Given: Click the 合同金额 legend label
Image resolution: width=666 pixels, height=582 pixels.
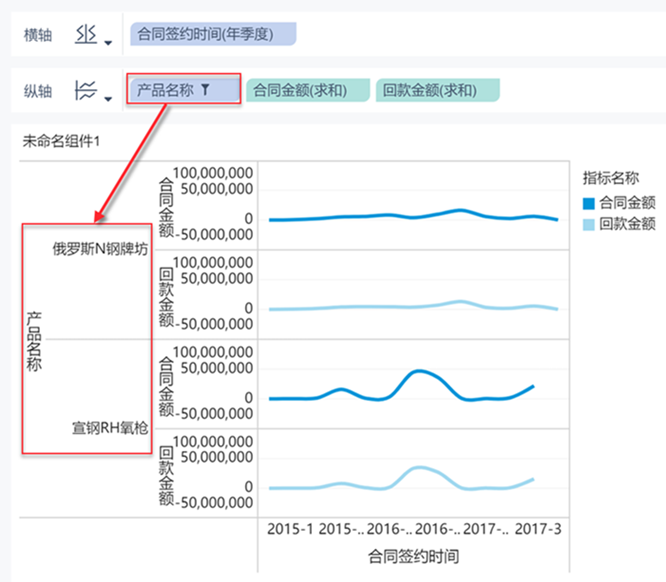Looking at the screenshot, I should [x=627, y=203].
